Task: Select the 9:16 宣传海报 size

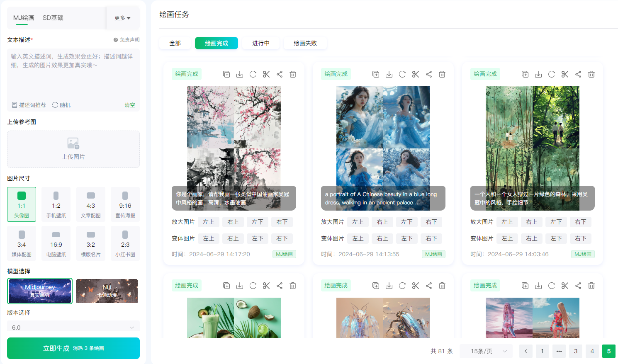Action: (x=125, y=204)
